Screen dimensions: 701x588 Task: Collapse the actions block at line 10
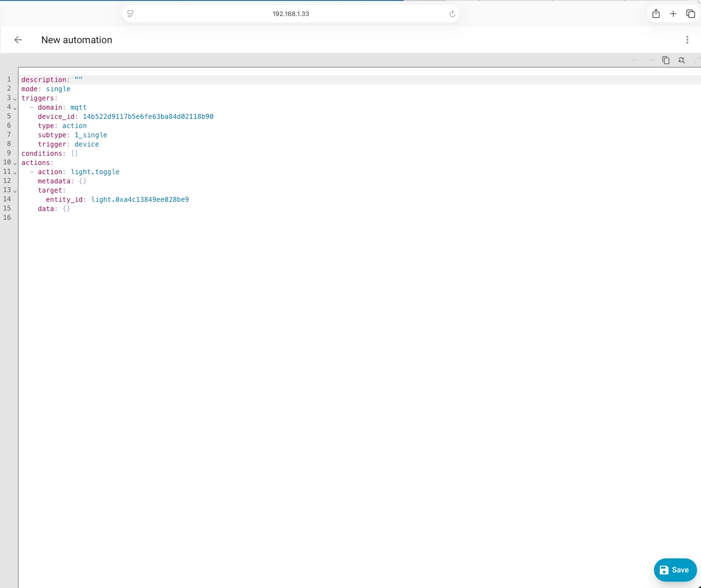[15, 163]
